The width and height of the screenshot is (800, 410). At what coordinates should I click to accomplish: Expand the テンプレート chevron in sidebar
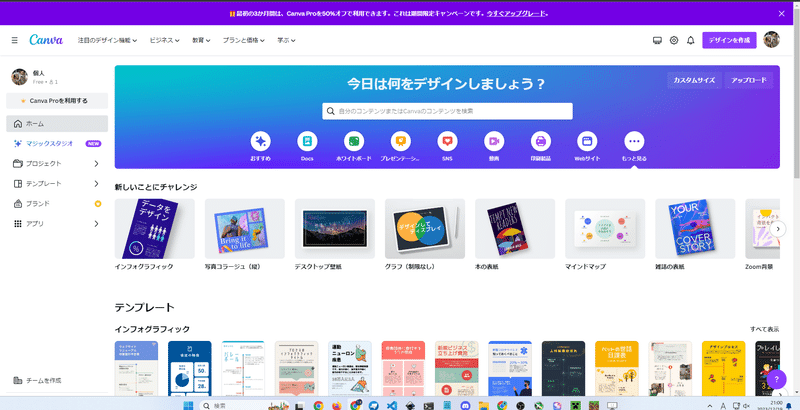click(96, 184)
